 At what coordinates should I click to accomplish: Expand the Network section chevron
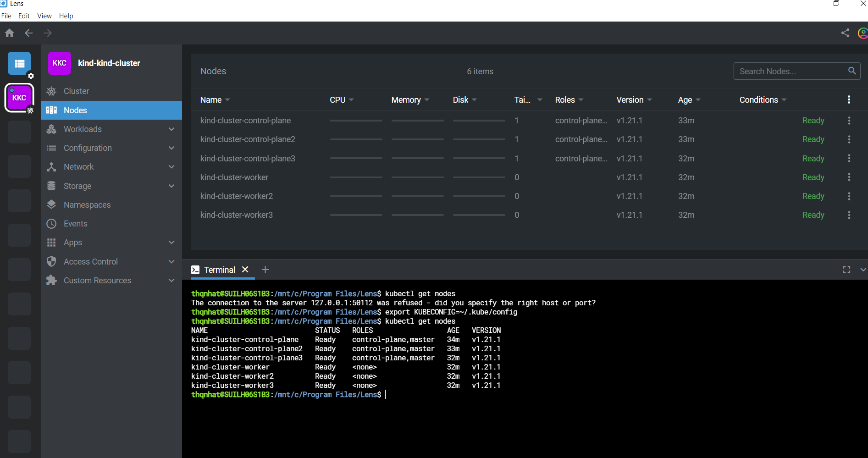(171, 167)
